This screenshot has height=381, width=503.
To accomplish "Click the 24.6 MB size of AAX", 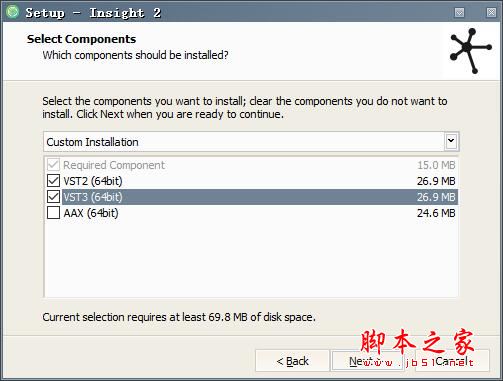I will point(436,213).
